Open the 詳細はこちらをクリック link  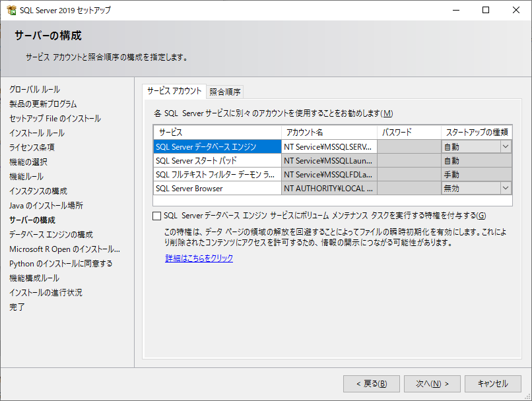[x=199, y=259]
